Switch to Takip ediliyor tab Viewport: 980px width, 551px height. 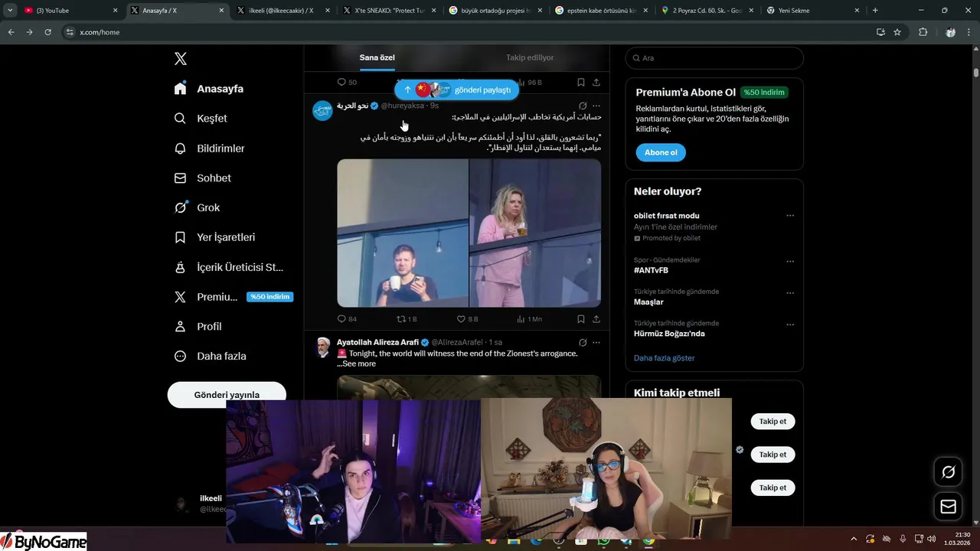point(530,57)
